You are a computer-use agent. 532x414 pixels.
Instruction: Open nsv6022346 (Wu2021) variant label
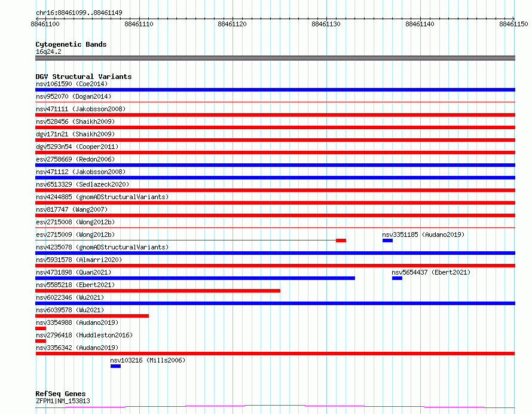tap(70, 297)
